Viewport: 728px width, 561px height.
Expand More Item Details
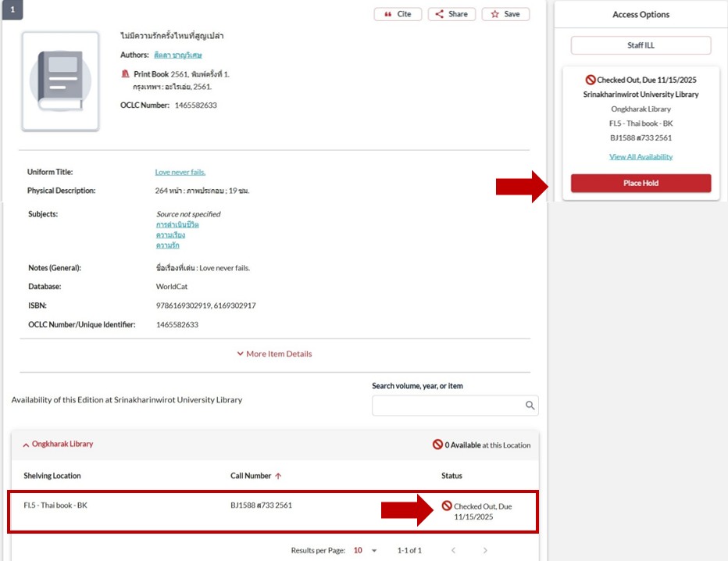[x=274, y=354]
